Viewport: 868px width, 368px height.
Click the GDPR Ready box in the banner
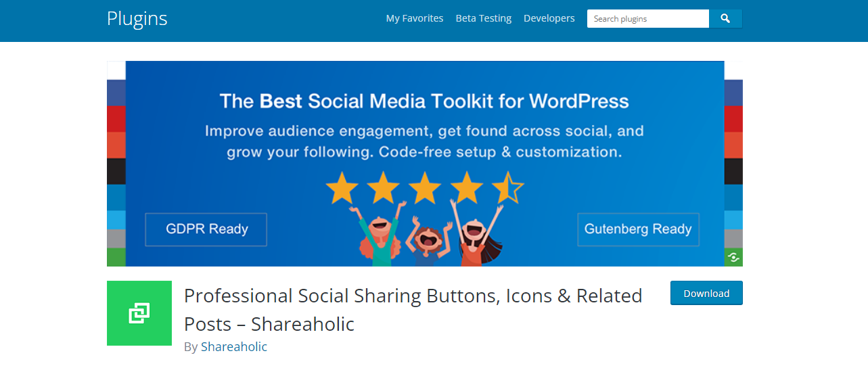pos(206,229)
